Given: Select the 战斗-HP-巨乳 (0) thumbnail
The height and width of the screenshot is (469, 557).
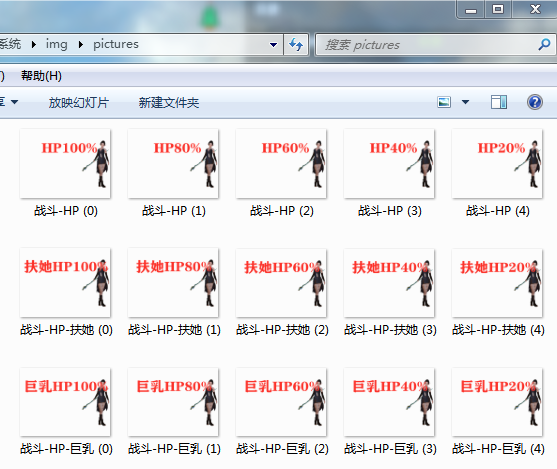Looking at the screenshot, I should pyautogui.click(x=65, y=402).
